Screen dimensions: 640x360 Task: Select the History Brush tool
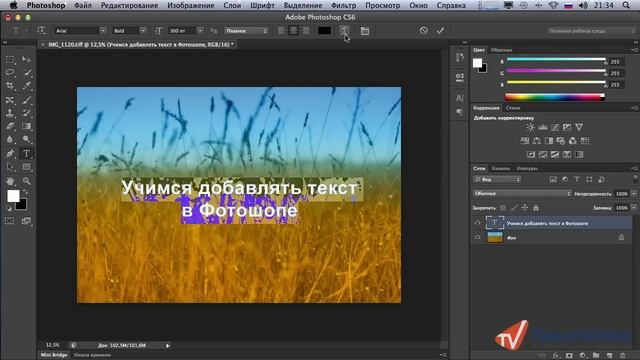click(x=27, y=113)
